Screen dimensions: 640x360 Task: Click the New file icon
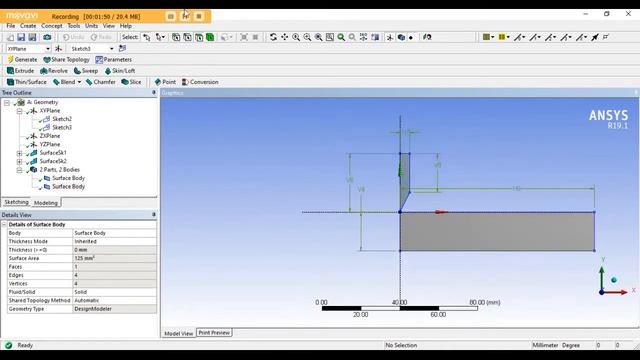point(11,37)
